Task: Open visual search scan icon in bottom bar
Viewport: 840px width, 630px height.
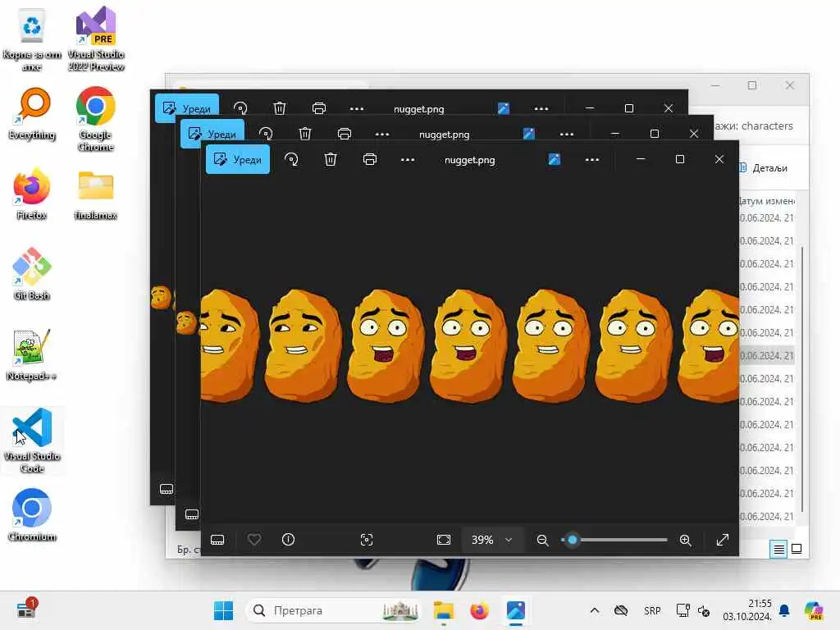Action: click(367, 540)
